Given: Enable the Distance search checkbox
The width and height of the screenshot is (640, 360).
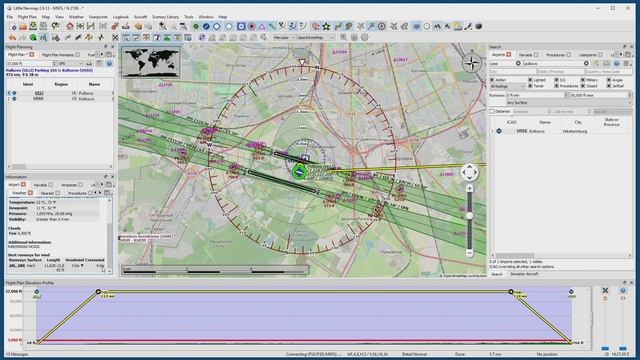Looking at the screenshot, I should 492,111.
